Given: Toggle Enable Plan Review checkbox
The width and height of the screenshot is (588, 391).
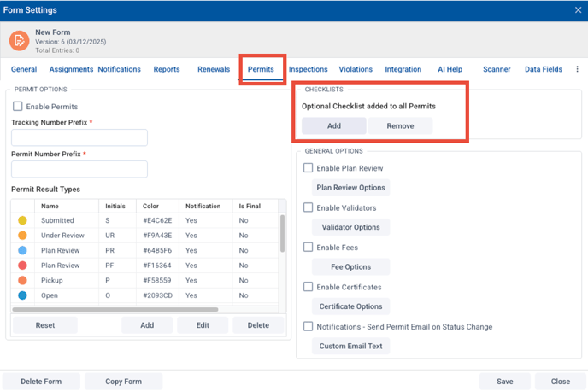Looking at the screenshot, I should coord(309,168).
